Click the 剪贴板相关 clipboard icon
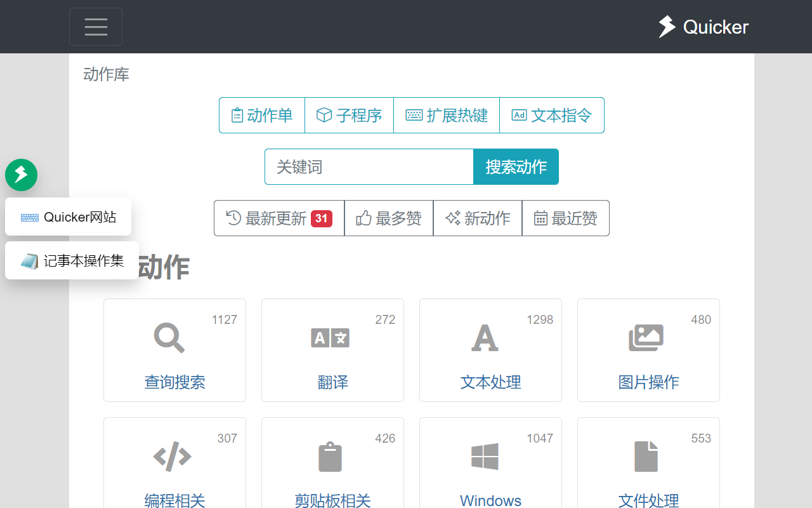 (330, 456)
